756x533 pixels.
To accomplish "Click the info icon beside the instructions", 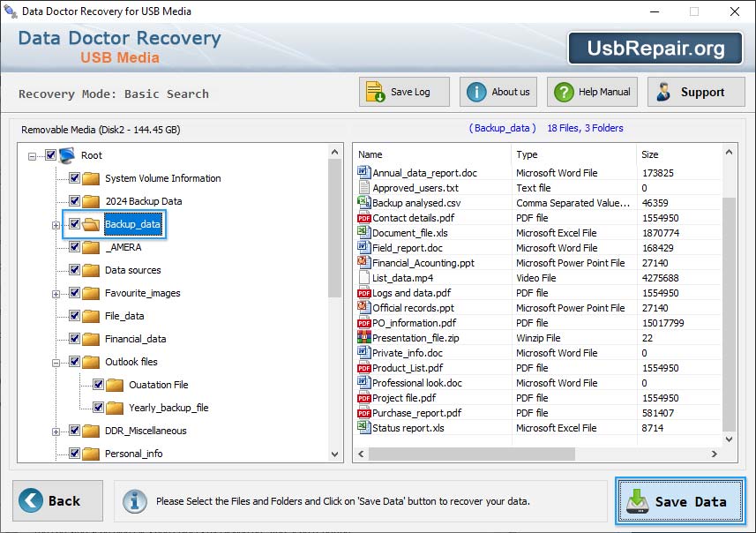I will click(134, 500).
